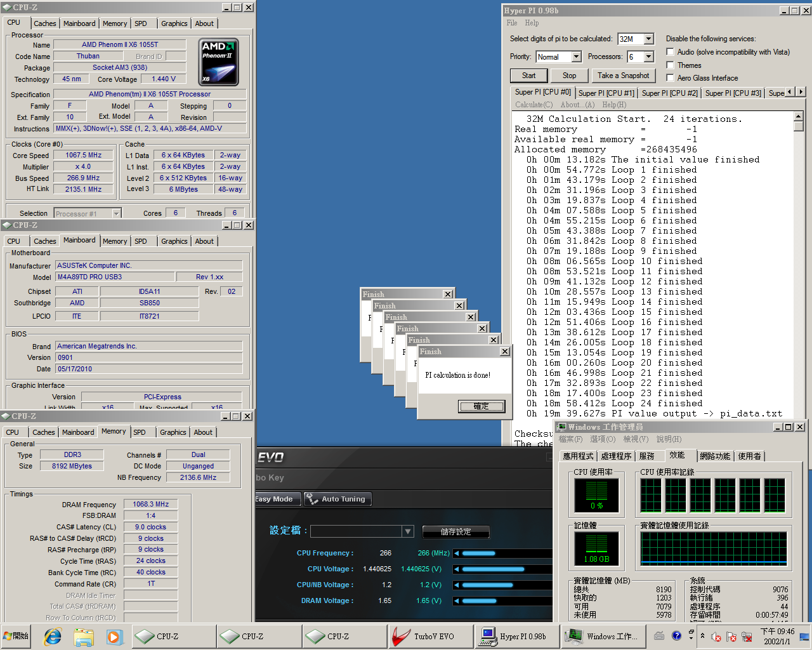Screen dimensions: 812x650
Task: Click the decrease arrow for DRAM Voltage
Action: pos(457,600)
